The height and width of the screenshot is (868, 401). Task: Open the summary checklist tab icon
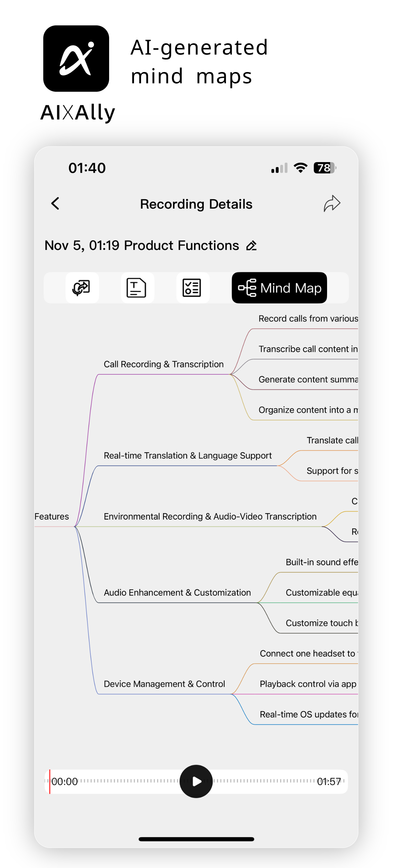click(192, 288)
